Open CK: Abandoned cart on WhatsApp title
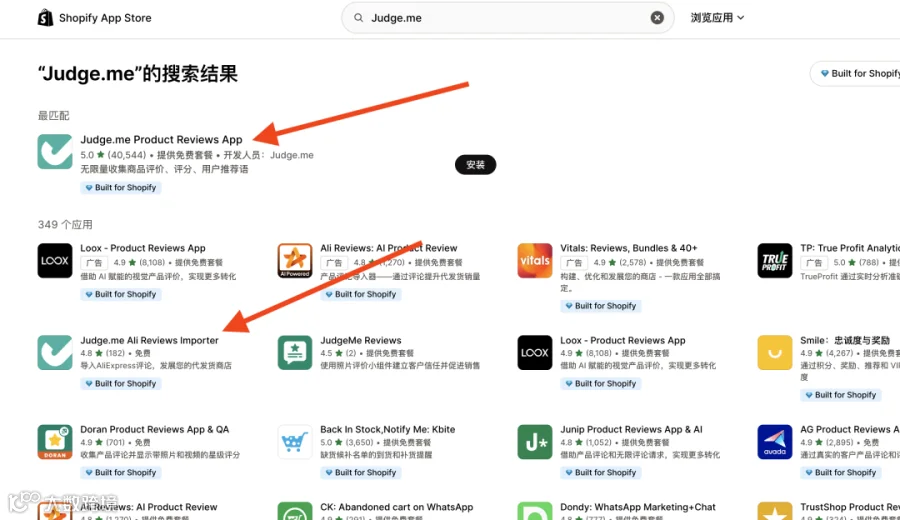The width and height of the screenshot is (900, 520). click(397, 507)
